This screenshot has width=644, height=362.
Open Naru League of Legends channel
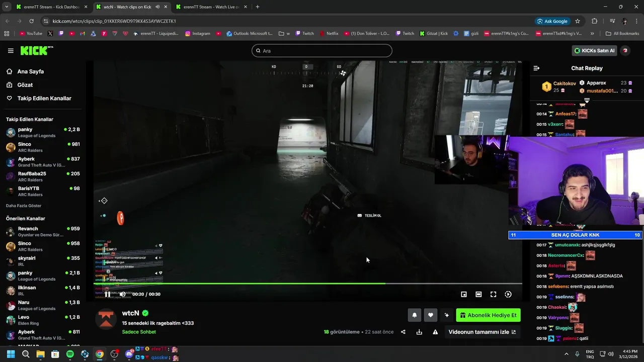[x=43, y=305]
